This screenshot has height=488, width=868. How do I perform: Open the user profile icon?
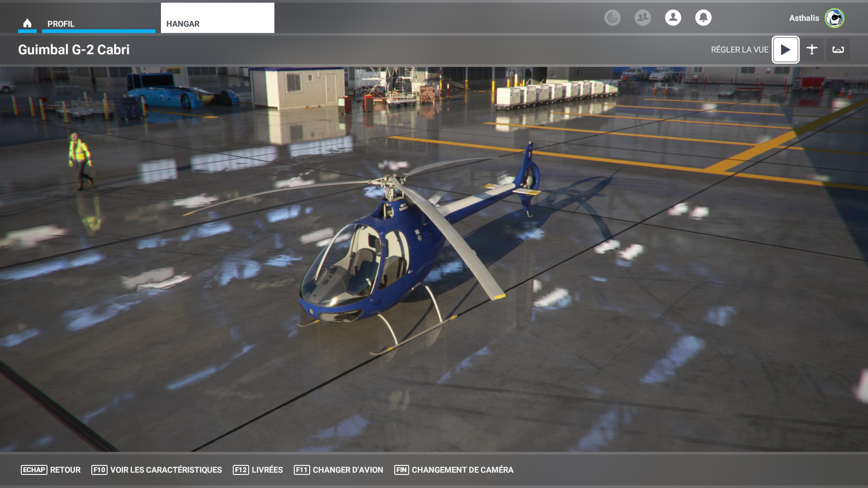coord(673,18)
